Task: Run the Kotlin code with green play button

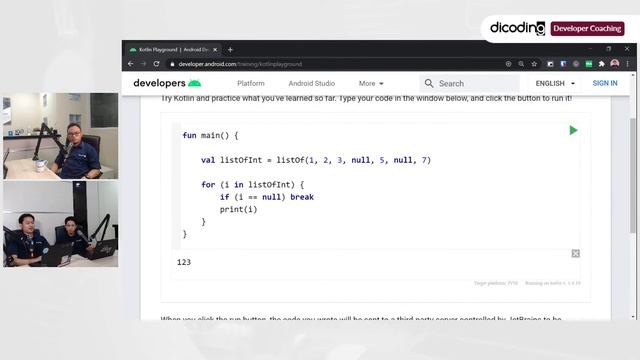Action: click(x=573, y=130)
